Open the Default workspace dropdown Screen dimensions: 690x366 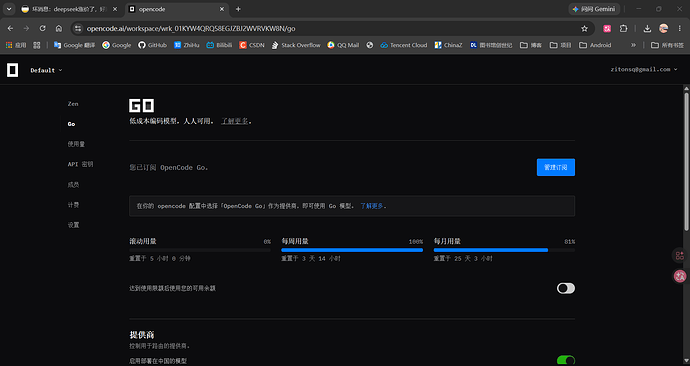pyautogui.click(x=46, y=70)
